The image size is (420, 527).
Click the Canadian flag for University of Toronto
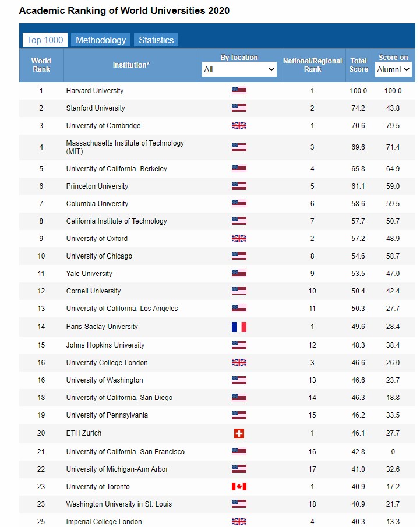[239, 487]
